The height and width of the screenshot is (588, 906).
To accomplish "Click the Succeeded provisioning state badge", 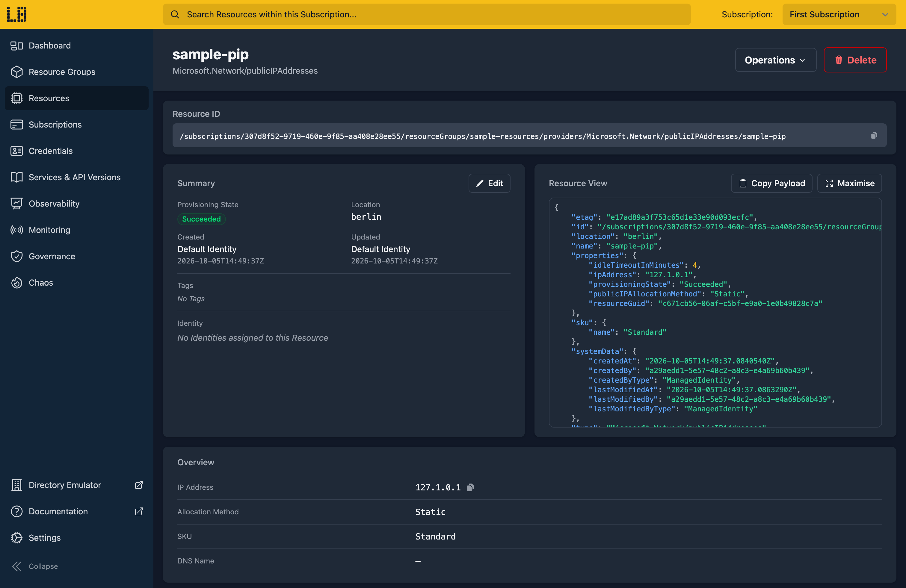I will (x=201, y=219).
